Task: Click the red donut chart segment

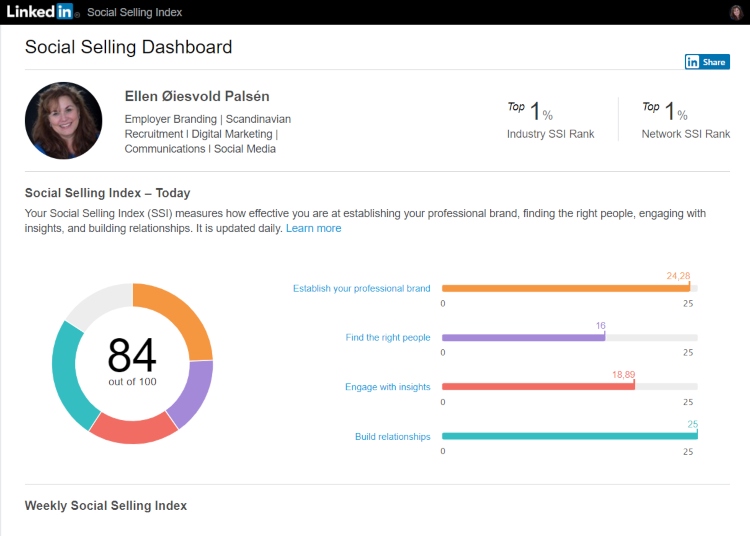Action: point(133,431)
